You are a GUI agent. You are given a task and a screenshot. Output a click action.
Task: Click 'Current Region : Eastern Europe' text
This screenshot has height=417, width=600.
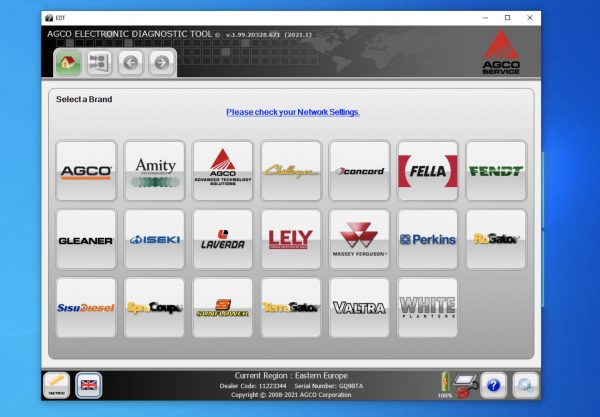click(x=291, y=376)
